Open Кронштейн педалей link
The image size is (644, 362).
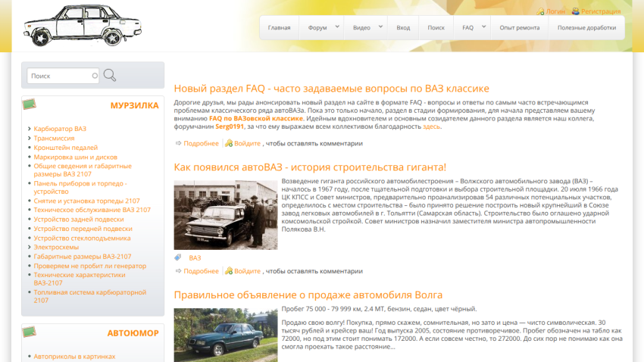(x=66, y=148)
